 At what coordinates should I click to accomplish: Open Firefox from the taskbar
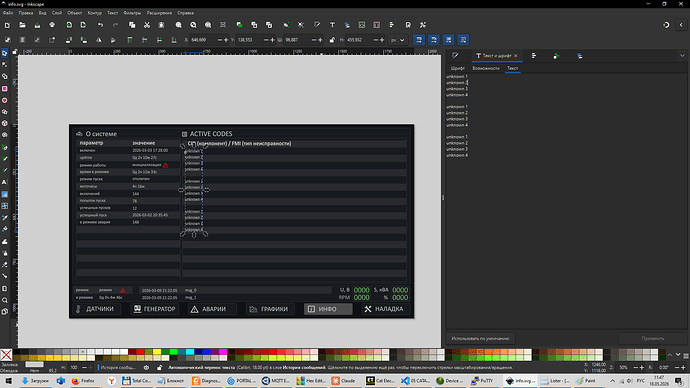[84, 381]
